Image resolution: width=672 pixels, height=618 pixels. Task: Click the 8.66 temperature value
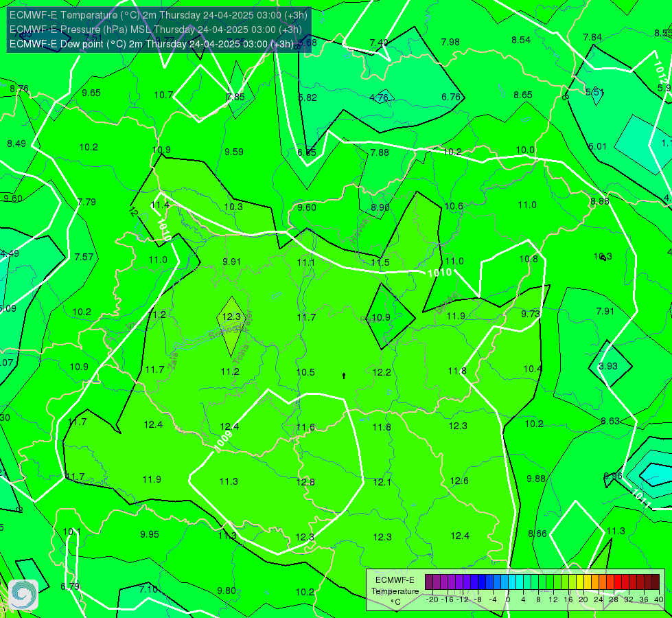537,534
